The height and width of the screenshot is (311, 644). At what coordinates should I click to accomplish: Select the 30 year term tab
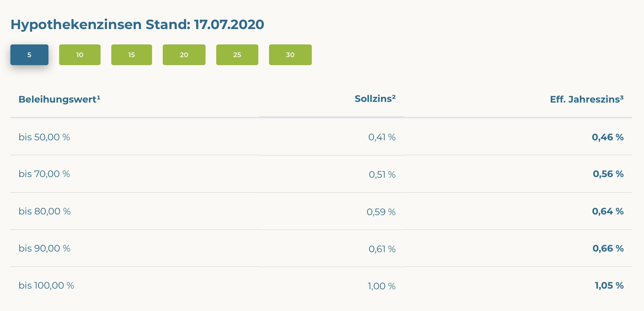290,55
